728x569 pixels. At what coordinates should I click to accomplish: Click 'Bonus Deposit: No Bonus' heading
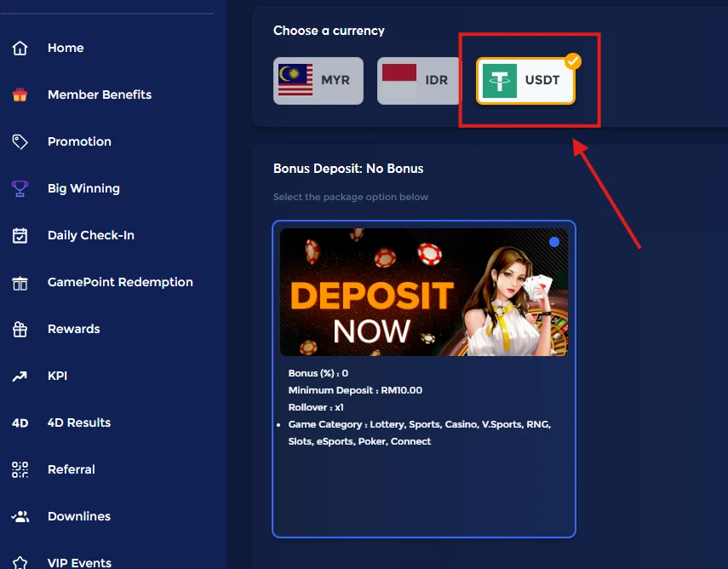coord(348,169)
